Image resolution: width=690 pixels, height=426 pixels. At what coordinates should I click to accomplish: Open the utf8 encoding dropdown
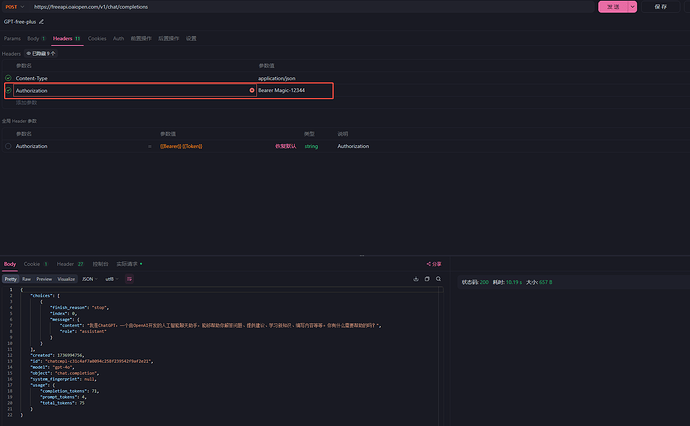coord(112,279)
